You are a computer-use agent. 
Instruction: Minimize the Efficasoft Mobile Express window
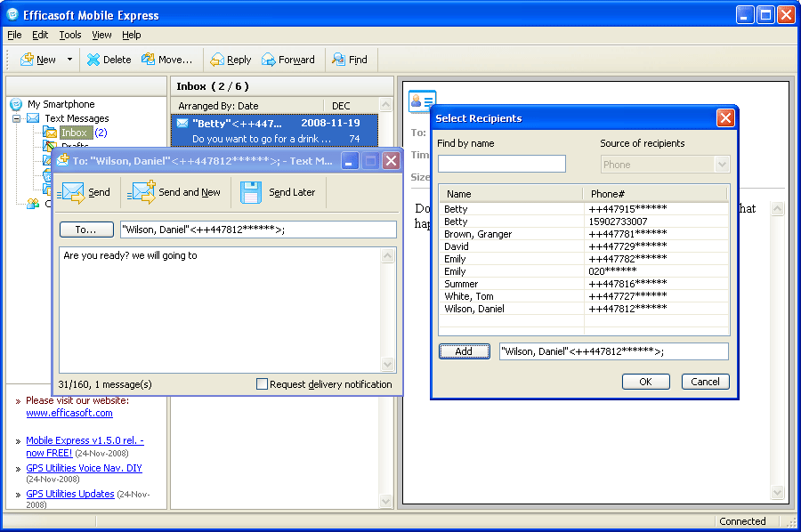tap(745, 15)
